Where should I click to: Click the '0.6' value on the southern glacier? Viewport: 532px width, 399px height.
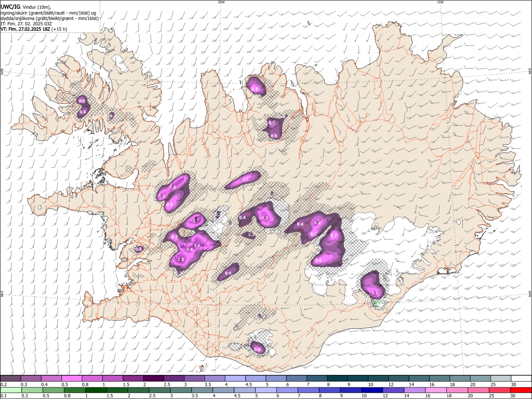[257, 350]
